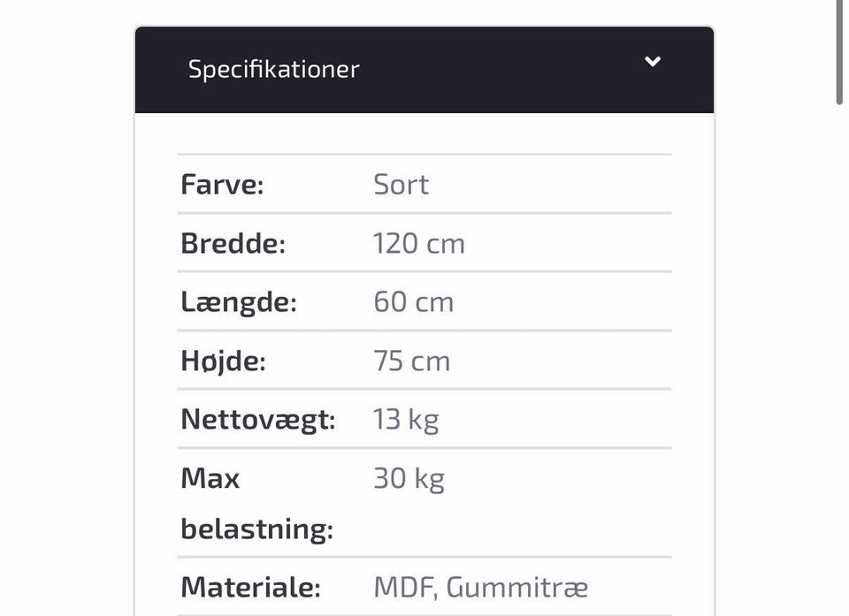The image size is (849, 616).
Task: Select the Materiale label
Action: [250, 588]
